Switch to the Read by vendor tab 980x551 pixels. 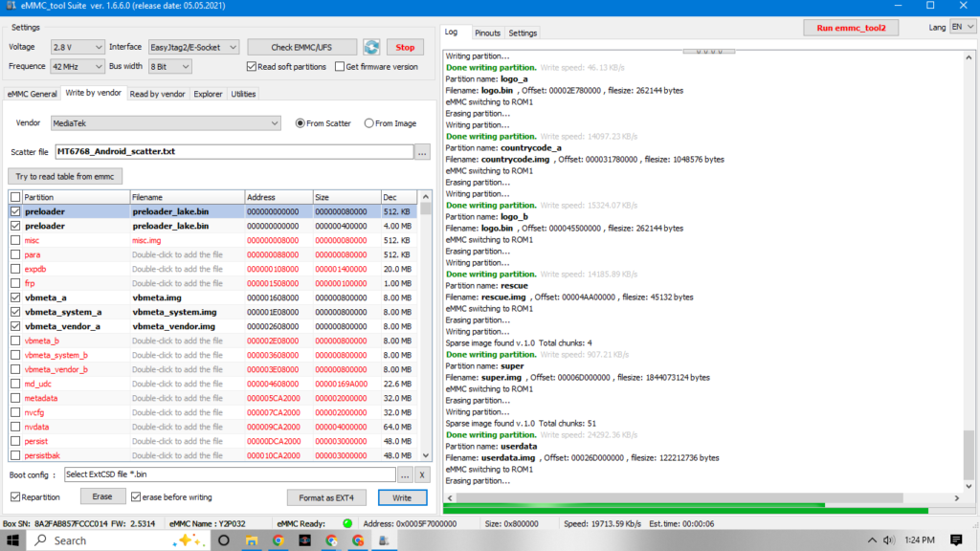[157, 94]
